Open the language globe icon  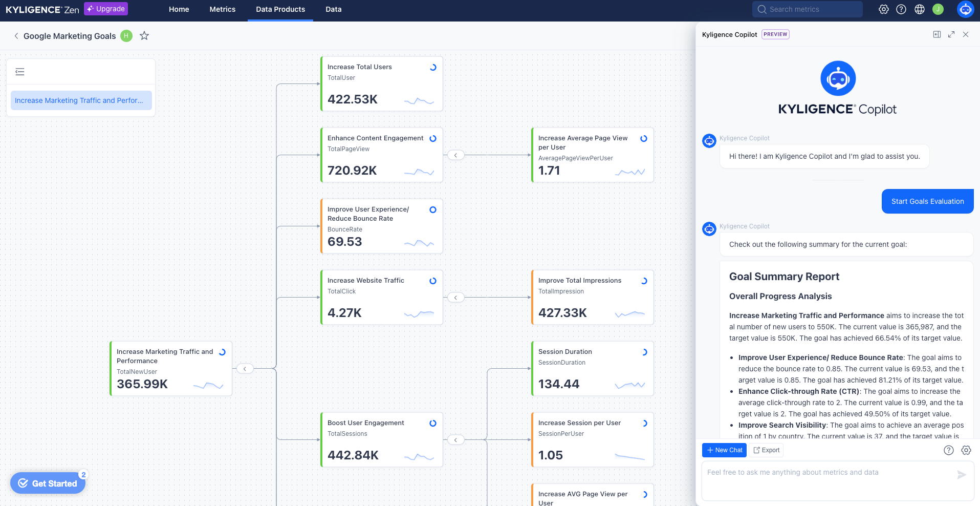tap(920, 9)
